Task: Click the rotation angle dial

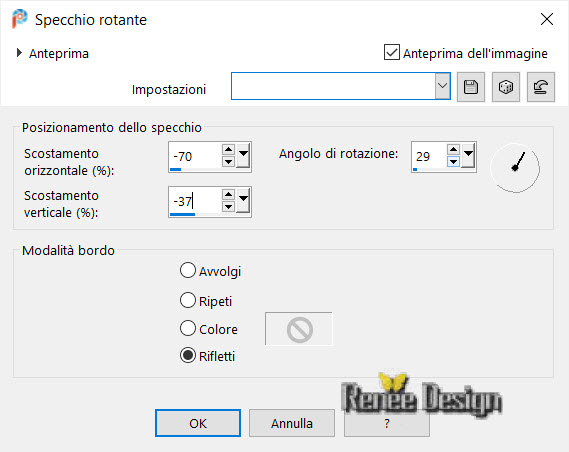Action: (515, 168)
